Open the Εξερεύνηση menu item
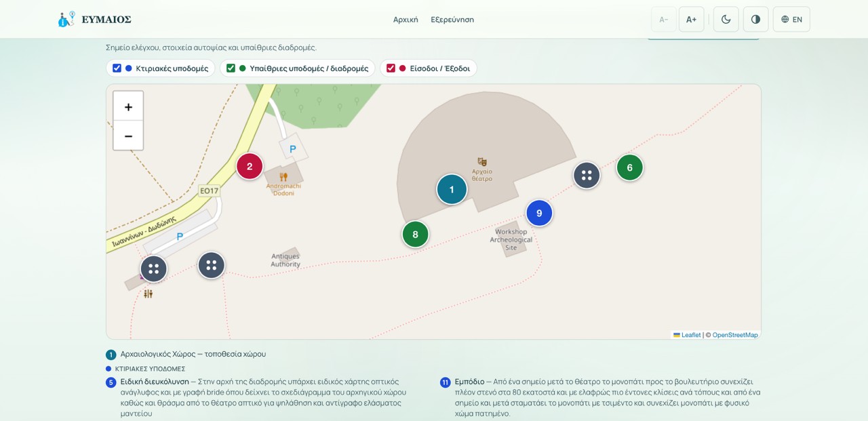Viewport: 868px width, 421px height. click(452, 19)
